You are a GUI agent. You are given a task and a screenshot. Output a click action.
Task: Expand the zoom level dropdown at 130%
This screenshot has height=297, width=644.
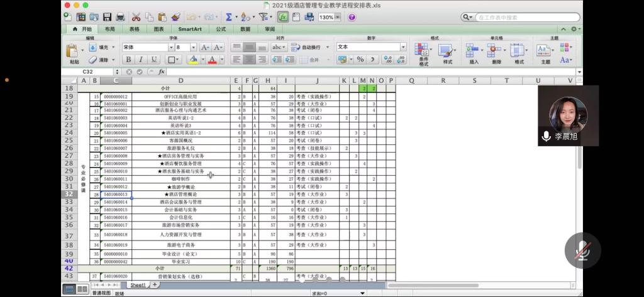[x=337, y=18]
